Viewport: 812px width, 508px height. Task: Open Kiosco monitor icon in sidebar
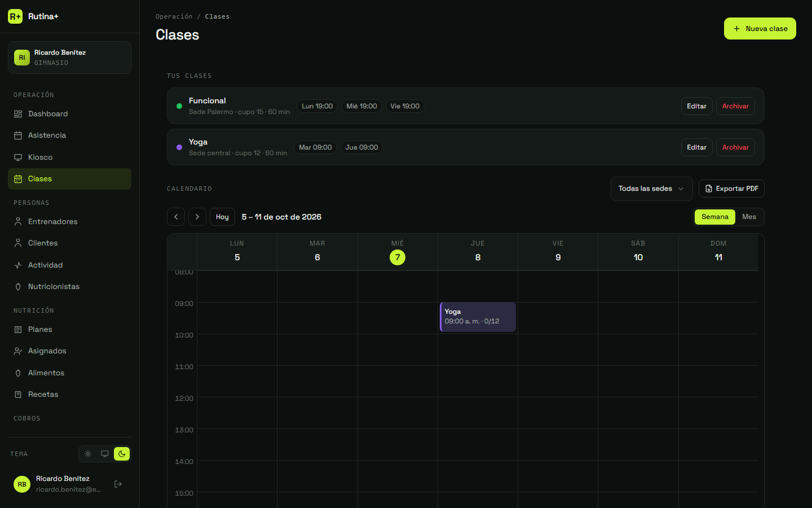[x=18, y=157]
